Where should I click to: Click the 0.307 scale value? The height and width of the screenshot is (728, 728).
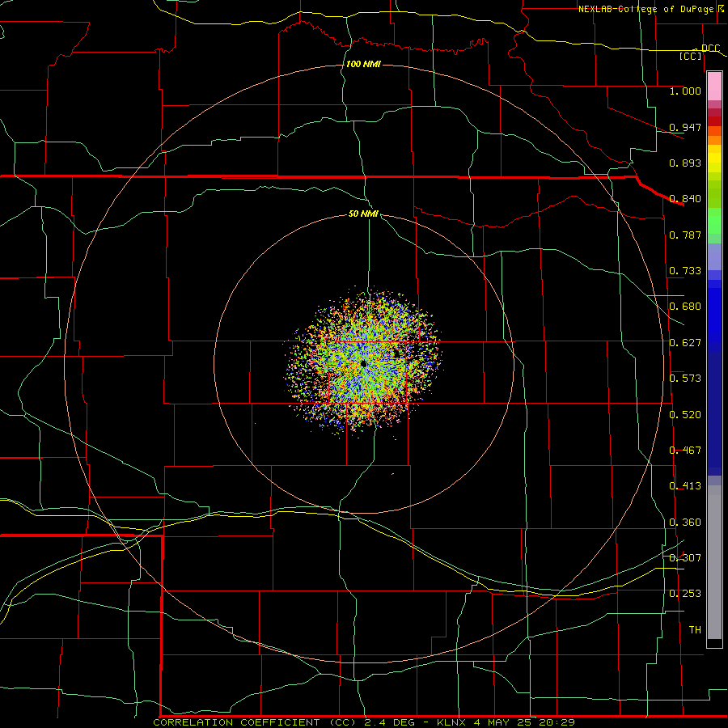[685, 558]
